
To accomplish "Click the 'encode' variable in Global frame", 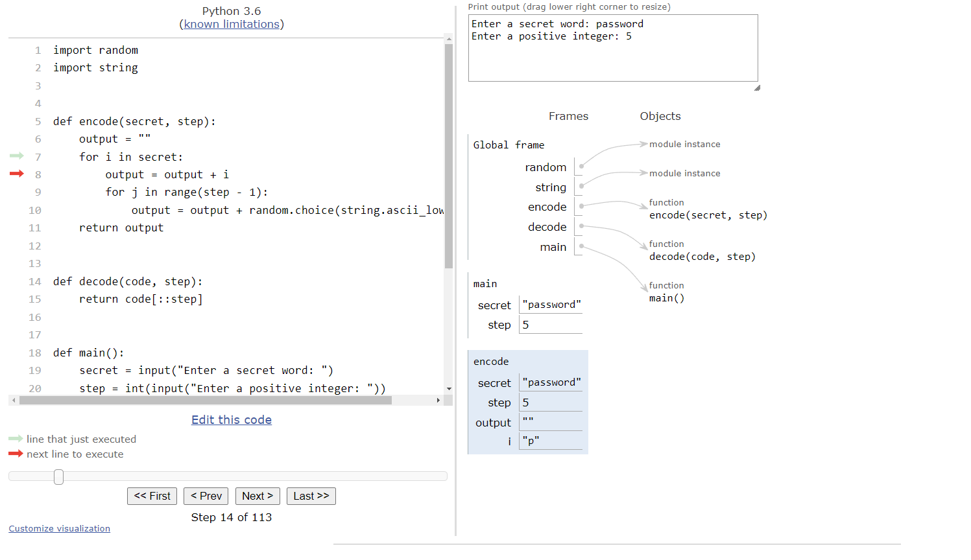I will coord(547,207).
